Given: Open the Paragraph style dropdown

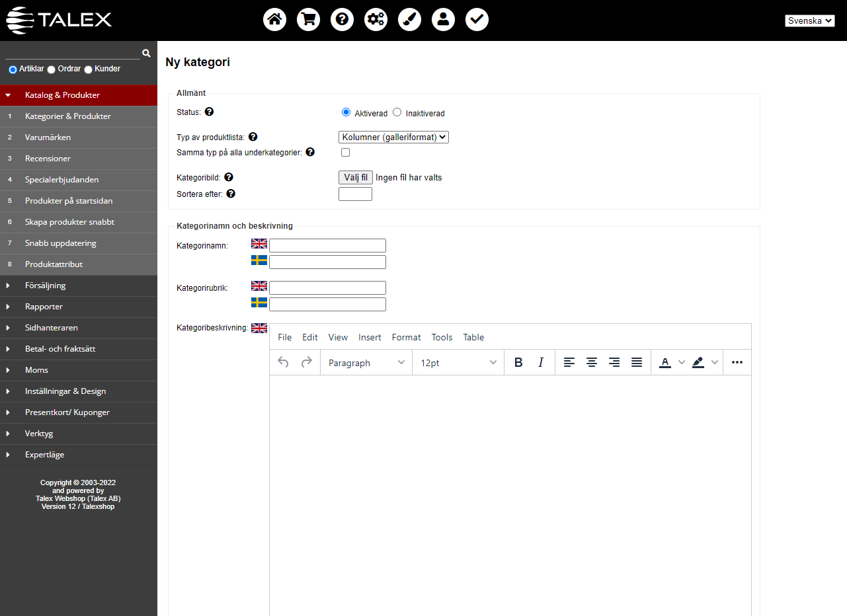Looking at the screenshot, I should (x=366, y=362).
